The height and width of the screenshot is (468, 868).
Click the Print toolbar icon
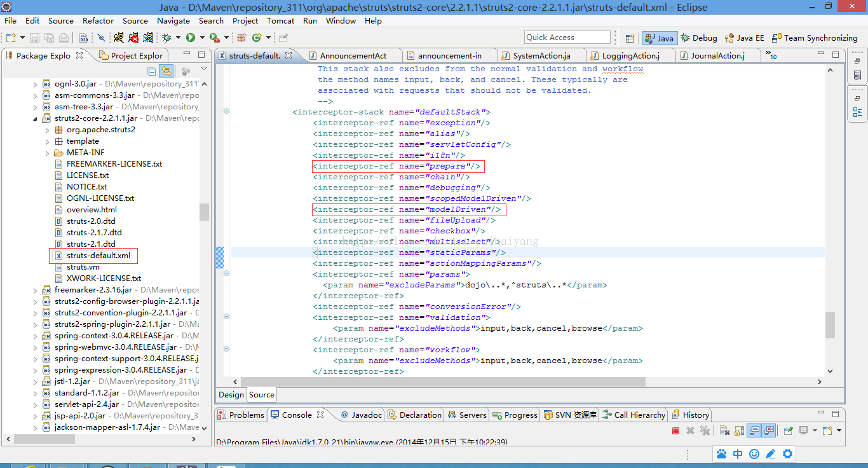[x=64, y=38]
